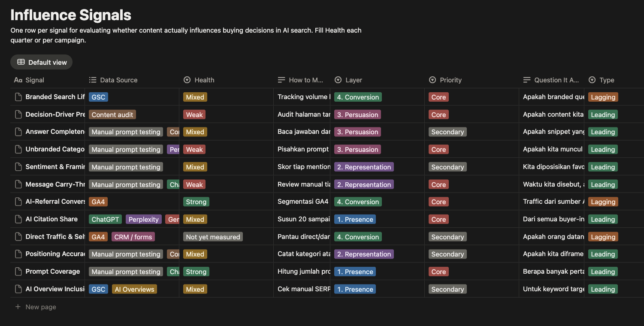The height and width of the screenshot is (326, 644).
Task: Open the Message Carry-Through page title
Action: 55,184
